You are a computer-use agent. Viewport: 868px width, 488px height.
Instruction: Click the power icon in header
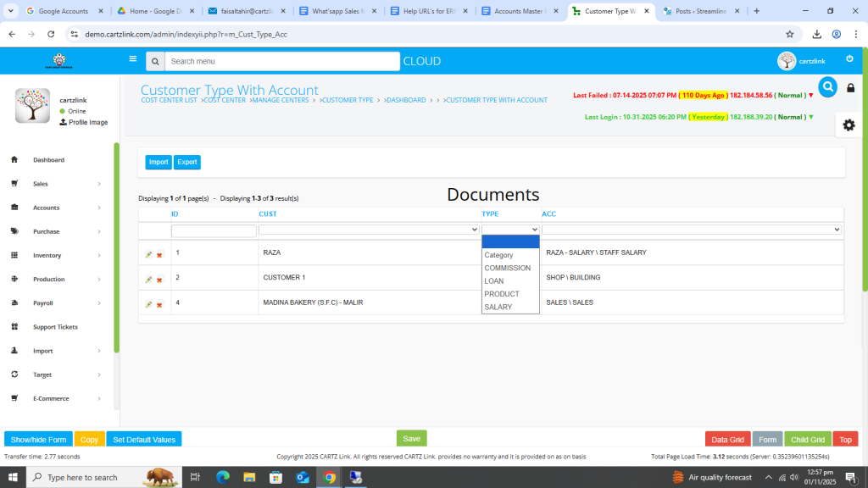849,58
